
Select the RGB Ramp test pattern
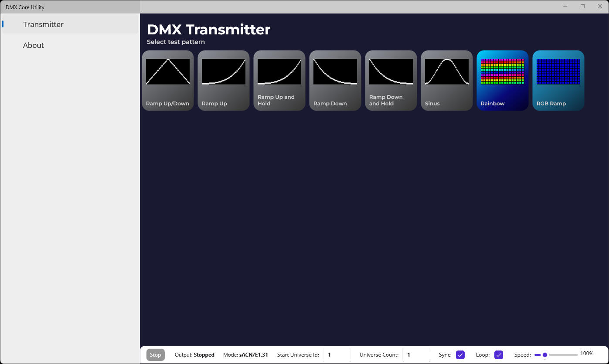pyautogui.click(x=558, y=80)
